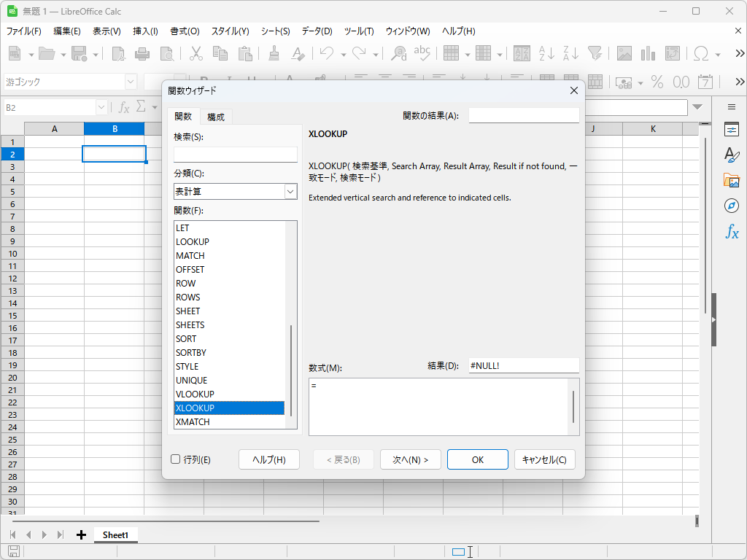Open the データ menu
This screenshot has height=560, width=747.
pos(316,31)
